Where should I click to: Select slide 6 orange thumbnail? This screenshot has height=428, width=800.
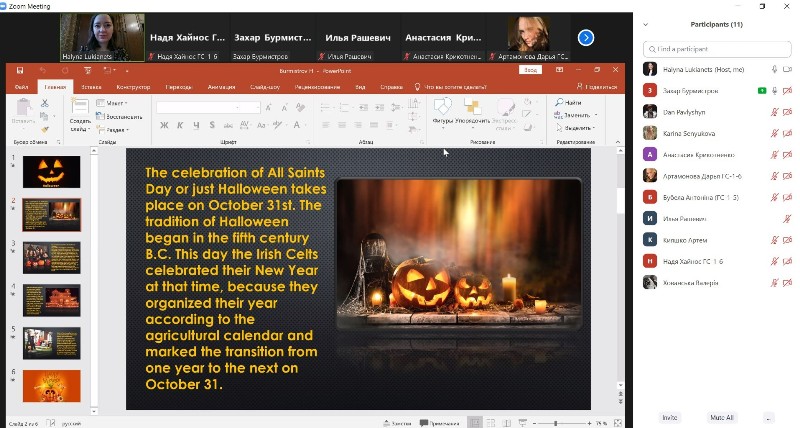pyautogui.click(x=52, y=386)
